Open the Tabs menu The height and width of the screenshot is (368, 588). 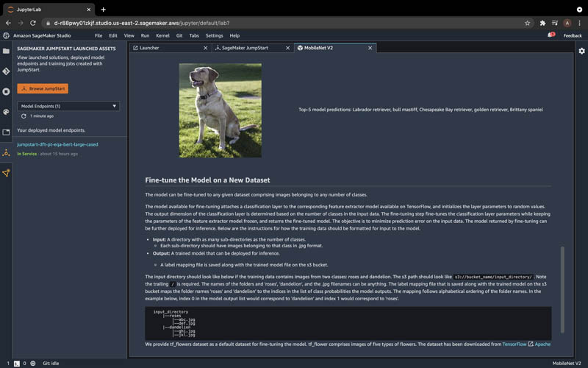point(194,35)
